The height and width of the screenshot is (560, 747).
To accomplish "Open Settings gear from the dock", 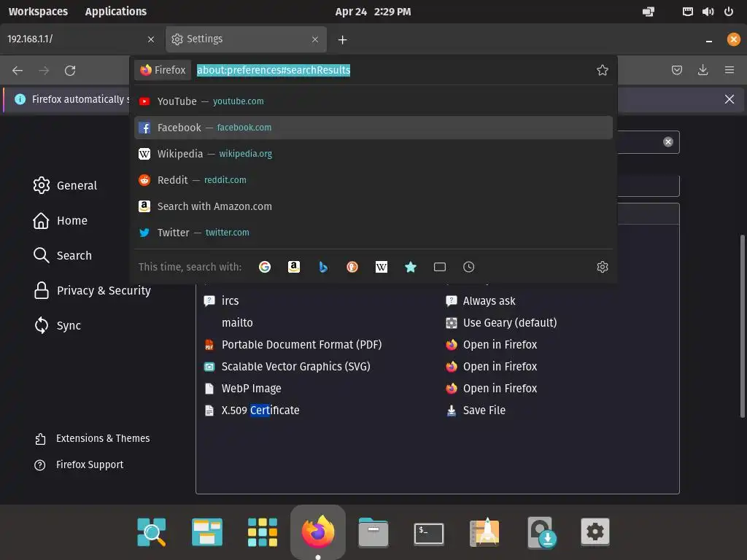I will click(595, 532).
